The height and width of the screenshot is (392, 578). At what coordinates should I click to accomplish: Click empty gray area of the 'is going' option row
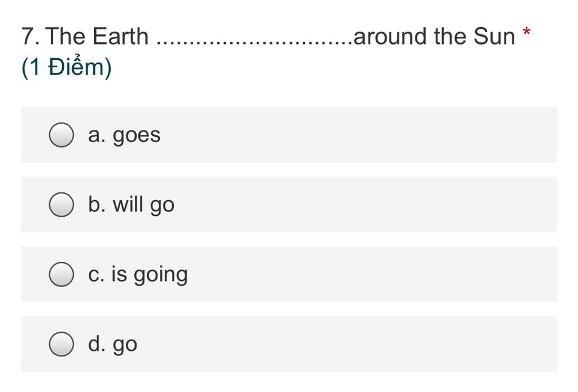coord(373,274)
